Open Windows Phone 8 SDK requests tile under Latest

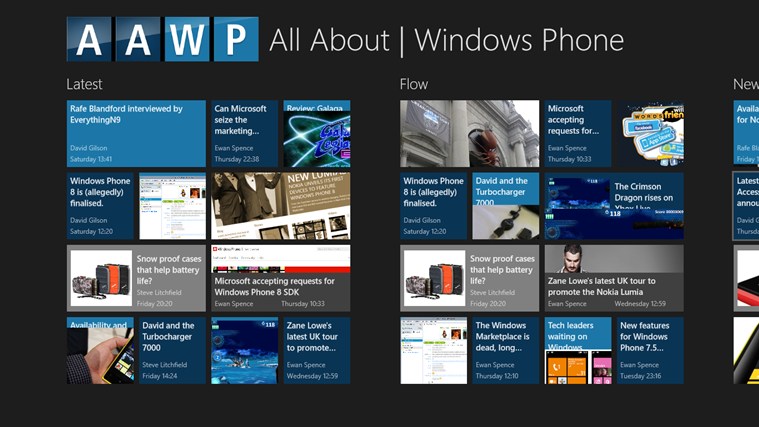tap(281, 278)
